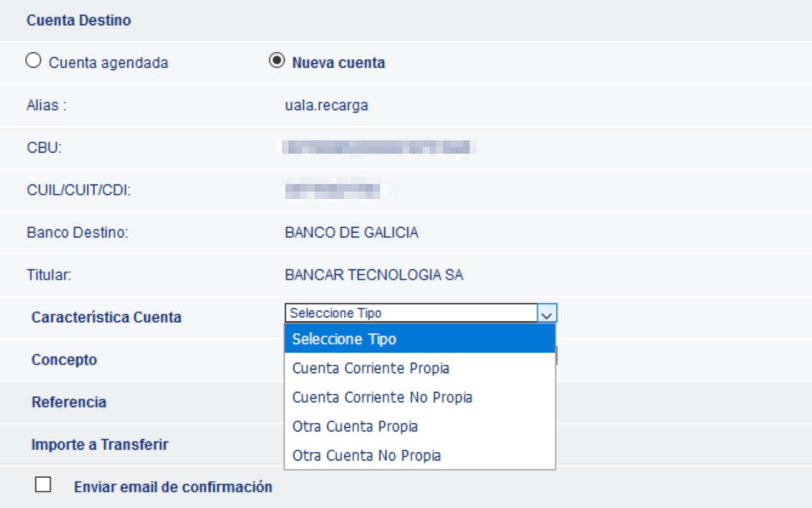Click the Seleccione Tipo combo box field
812x508 pixels.
(x=410, y=313)
